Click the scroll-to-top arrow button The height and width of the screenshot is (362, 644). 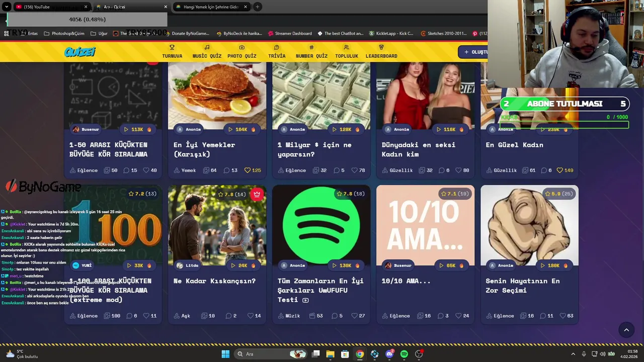point(626,330)
